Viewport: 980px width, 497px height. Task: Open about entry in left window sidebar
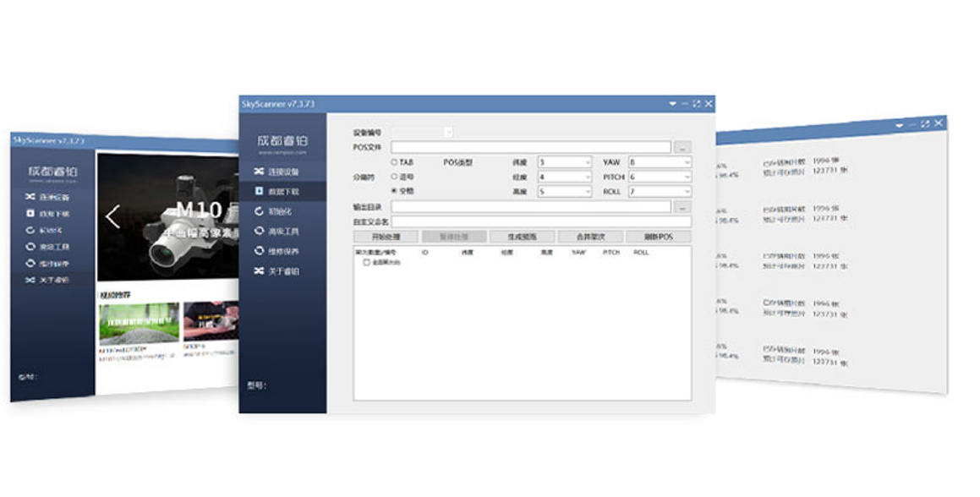[x=47, y=280]
